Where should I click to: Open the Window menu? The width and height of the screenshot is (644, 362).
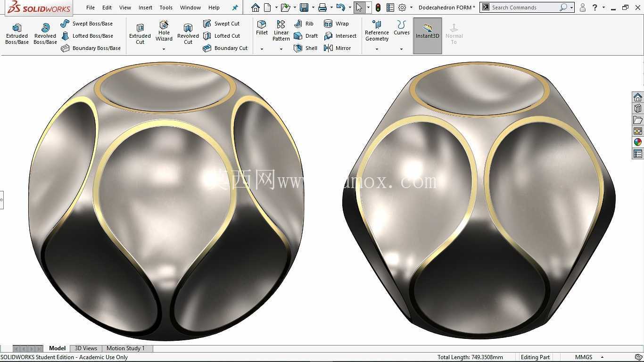[190, 8]
